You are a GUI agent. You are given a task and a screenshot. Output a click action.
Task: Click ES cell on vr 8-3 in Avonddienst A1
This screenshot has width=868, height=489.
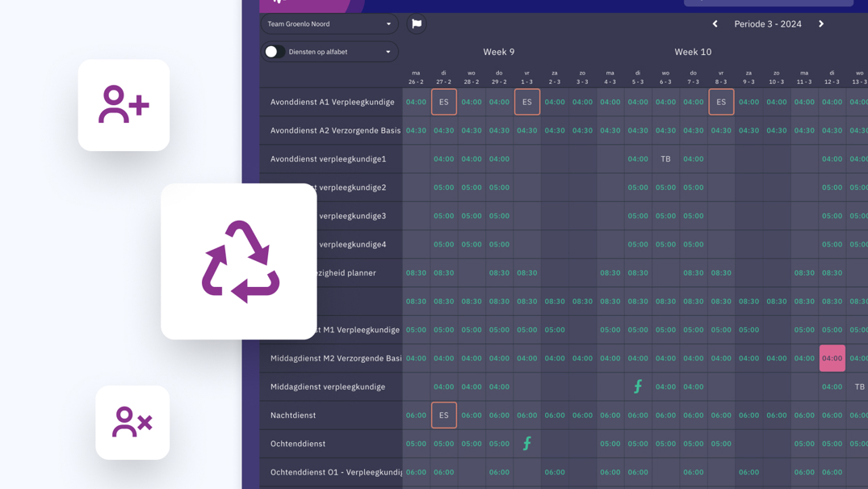(x=721, y=102)
